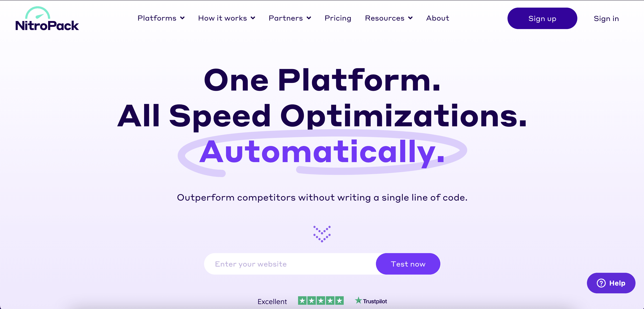Expand the Partners navigation dropdown
Image resolution: width=644 pixels, height=309 pixels.
pyautogui.click(x=289, y=18)
